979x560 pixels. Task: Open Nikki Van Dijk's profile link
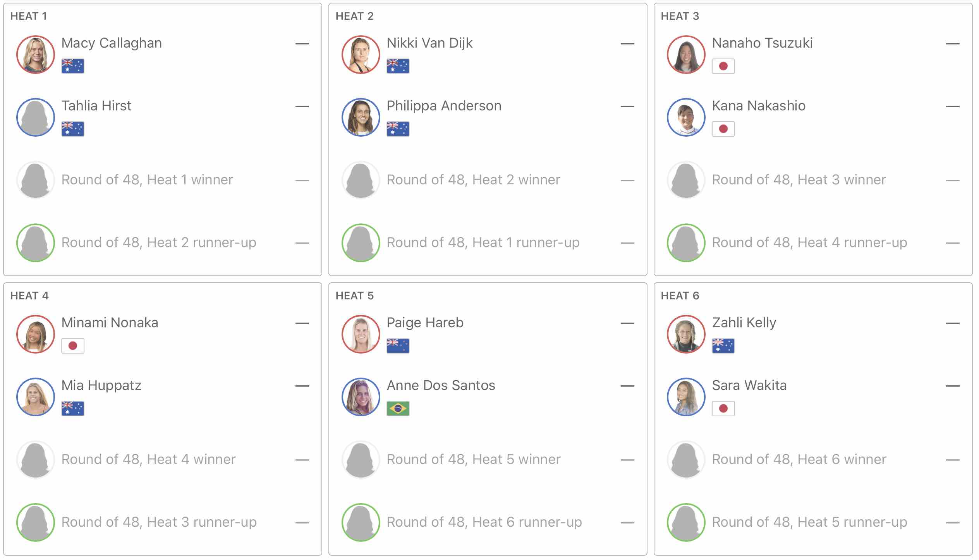pyautogui.click(x=429, y=43)
